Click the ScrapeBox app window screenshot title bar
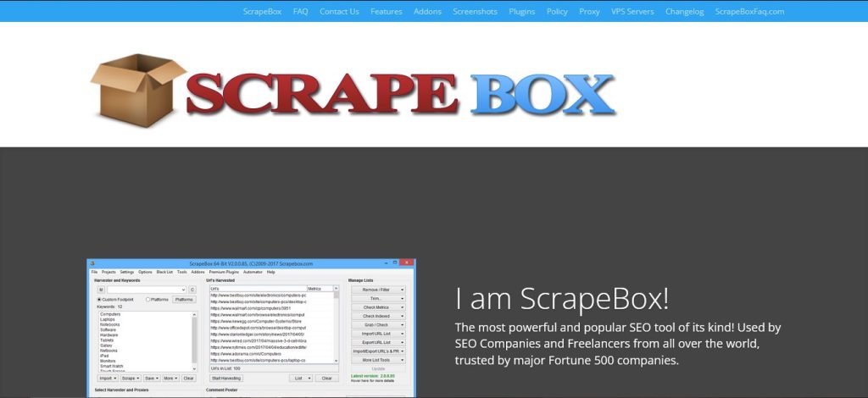Screen dimensions: 868x398 pyautogui.click(x=251, y=263)
